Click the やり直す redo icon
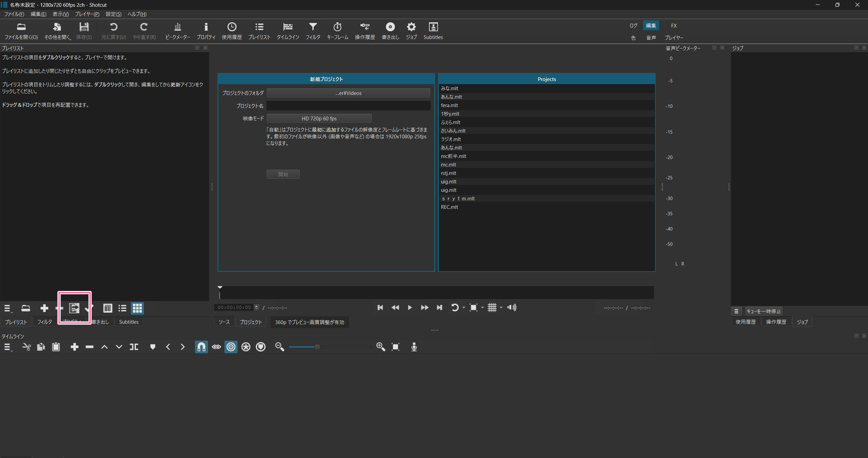Viewport: 868px width, 458px height. 144,31
